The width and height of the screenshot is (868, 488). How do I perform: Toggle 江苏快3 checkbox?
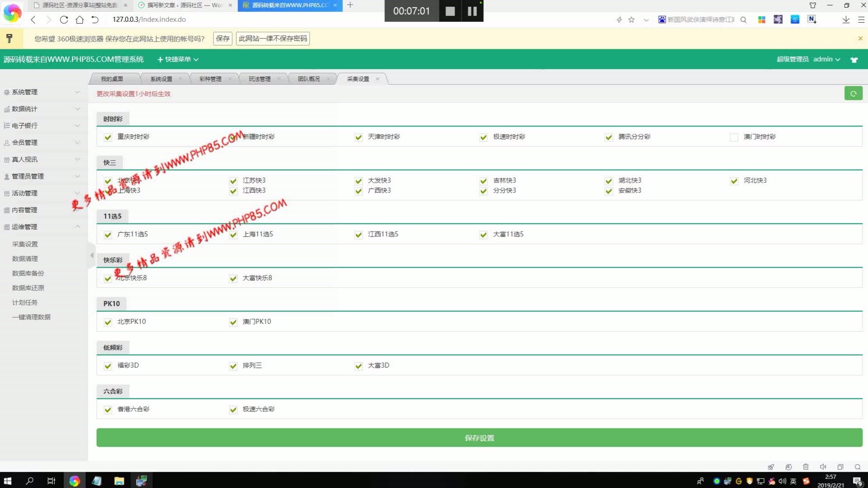pos(233,181)
